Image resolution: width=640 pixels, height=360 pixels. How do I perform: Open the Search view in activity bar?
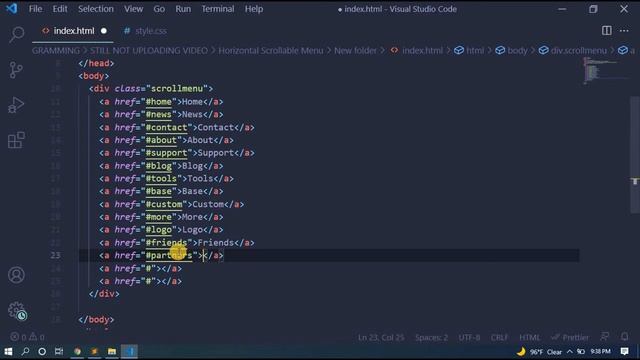17,34
